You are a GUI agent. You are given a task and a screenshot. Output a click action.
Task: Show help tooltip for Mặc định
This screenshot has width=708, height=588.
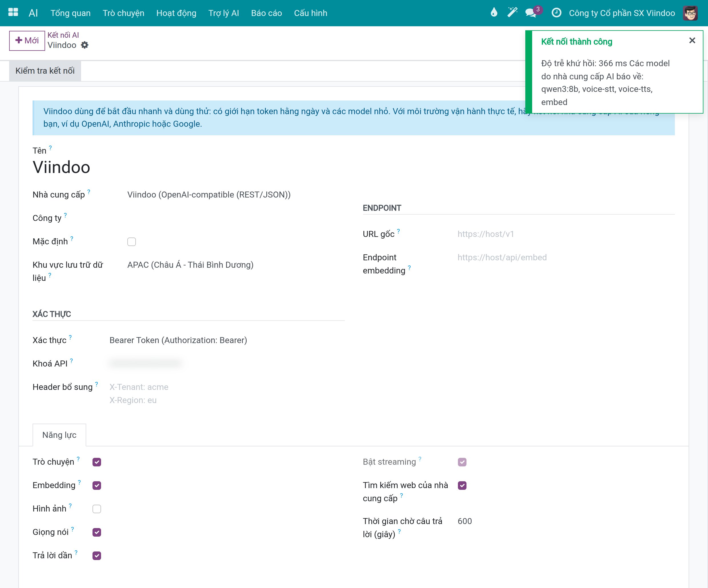coord(71,238)
